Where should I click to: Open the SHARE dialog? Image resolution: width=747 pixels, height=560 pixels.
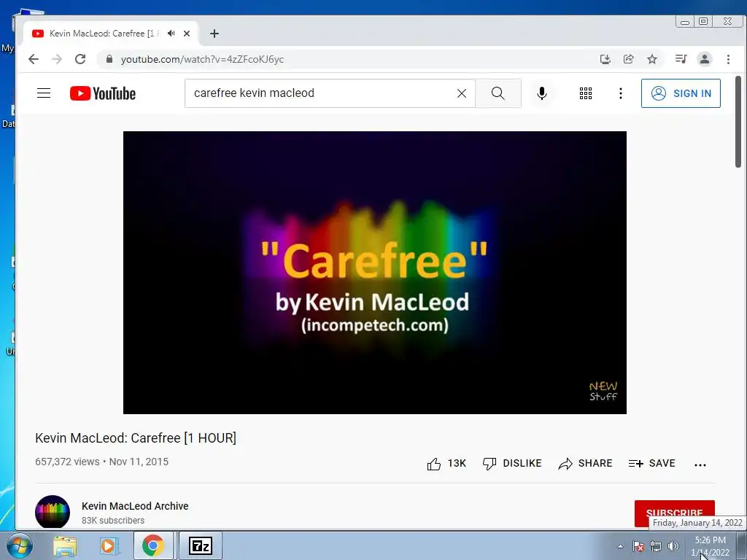(585, 463)
